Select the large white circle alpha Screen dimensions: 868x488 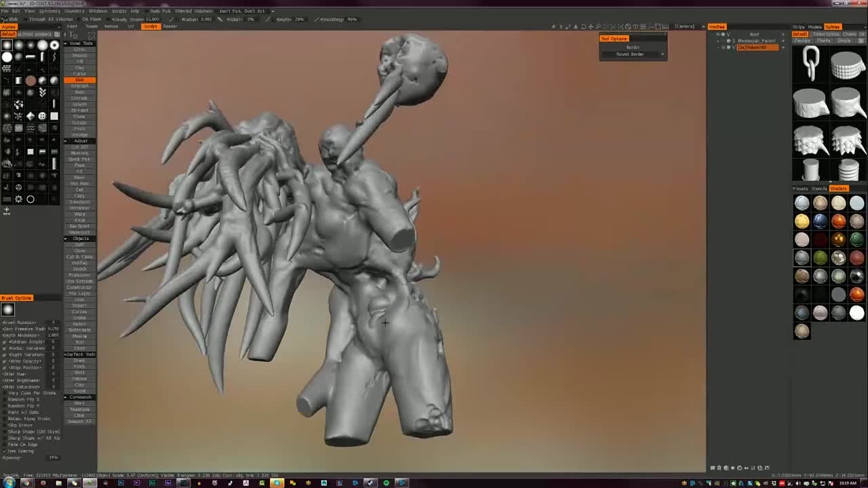7,57
